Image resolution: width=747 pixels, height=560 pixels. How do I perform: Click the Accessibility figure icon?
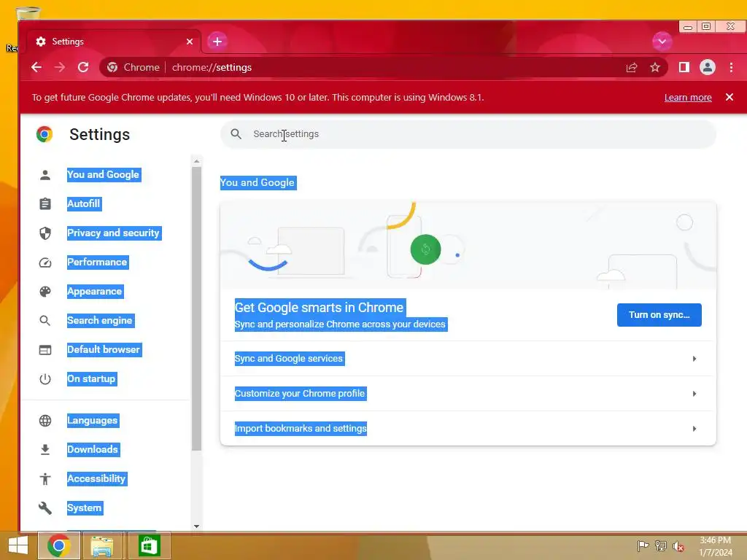[x=45, y=478]
